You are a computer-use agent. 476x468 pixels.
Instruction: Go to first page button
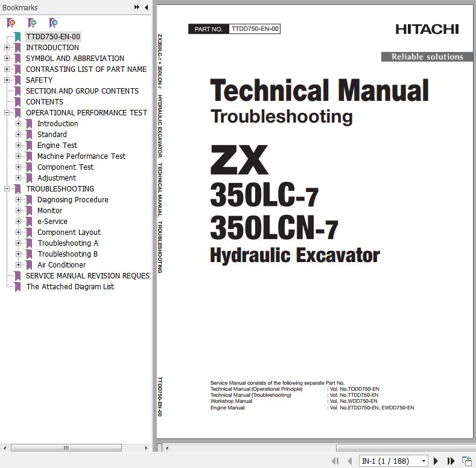pyautogui.click(x=335, y=461)
